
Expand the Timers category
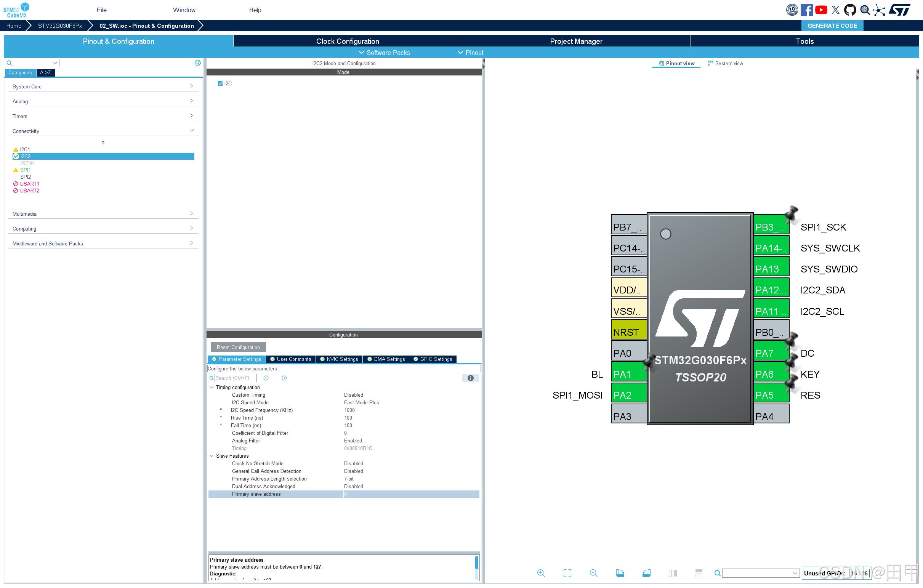coord(103,117)
